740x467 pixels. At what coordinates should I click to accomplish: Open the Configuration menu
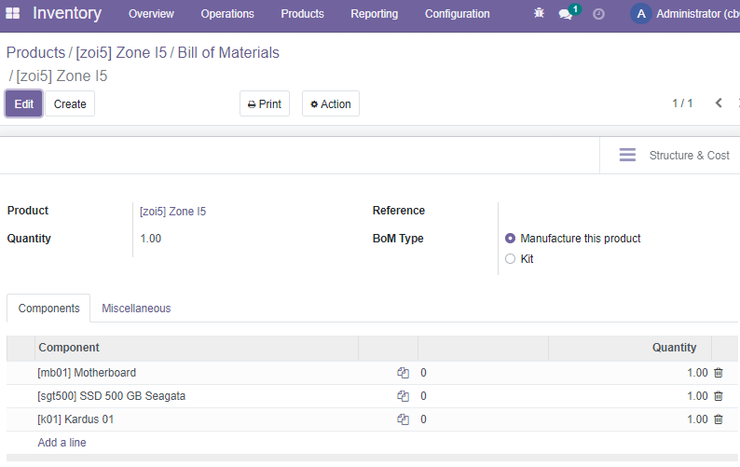pyautogui.click(x=457, y=14)
